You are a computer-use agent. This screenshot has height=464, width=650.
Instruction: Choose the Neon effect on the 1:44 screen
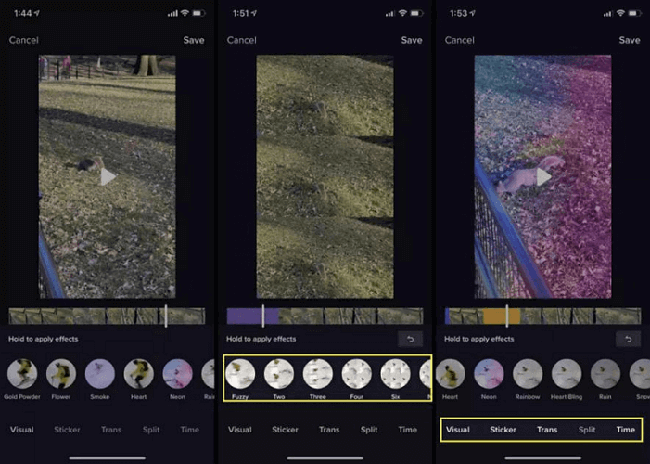click(177, 374)
